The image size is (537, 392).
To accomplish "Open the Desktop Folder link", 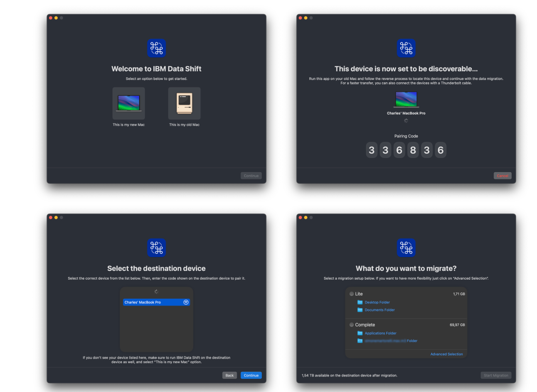I will pyautogui.click(x=377, y=302).
